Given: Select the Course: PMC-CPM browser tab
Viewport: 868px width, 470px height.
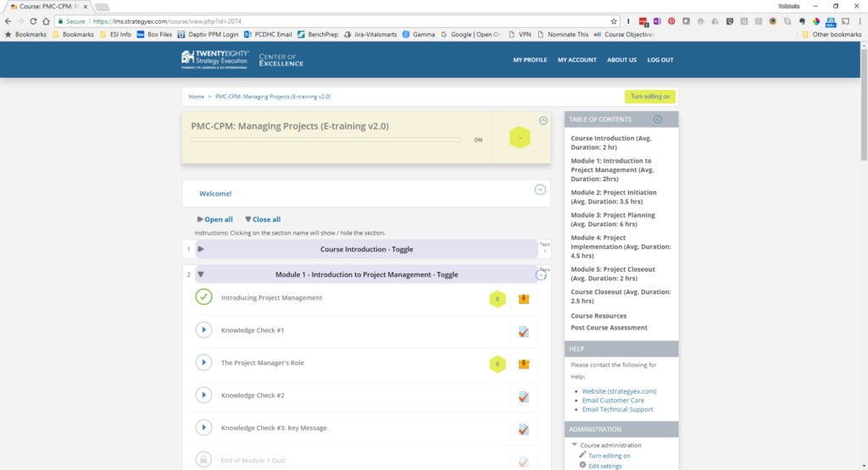Looking at the screenshot, I should coord(50,7).
